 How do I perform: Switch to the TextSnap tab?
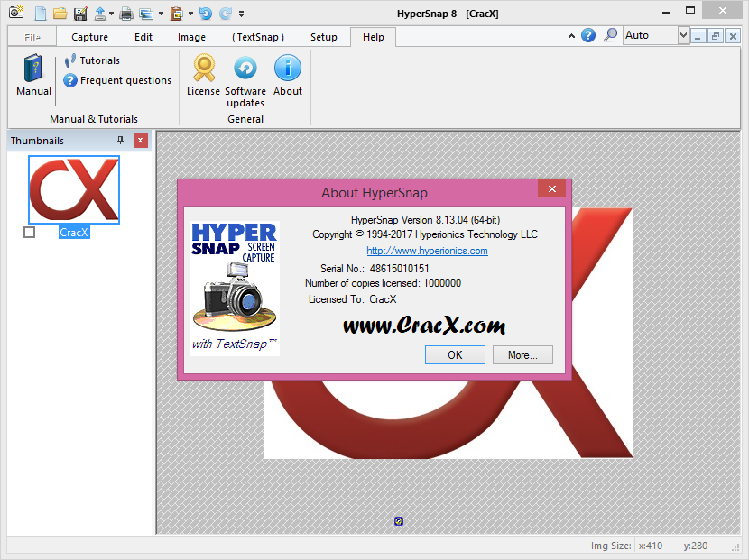(x=258, y=37)
